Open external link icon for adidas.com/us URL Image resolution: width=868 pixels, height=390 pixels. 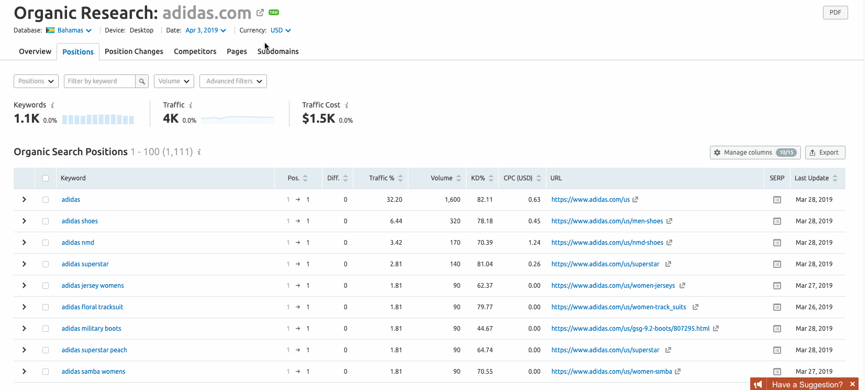[x=636, y=200]
